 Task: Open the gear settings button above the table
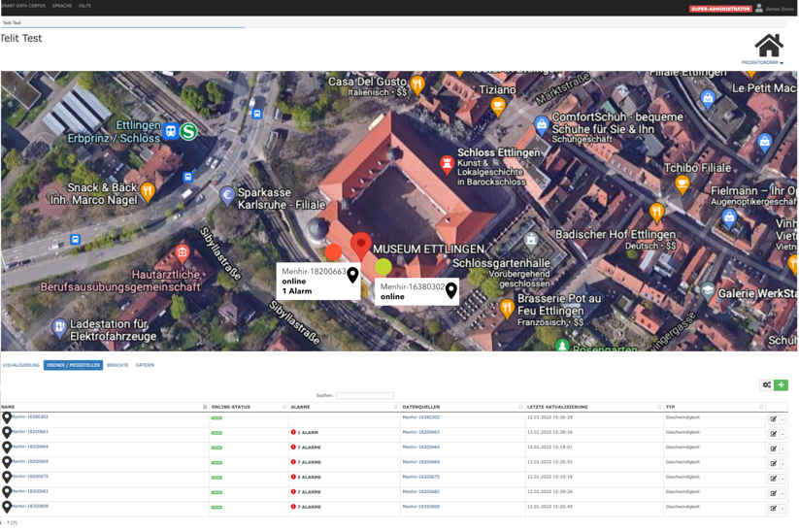click(767, 385)
